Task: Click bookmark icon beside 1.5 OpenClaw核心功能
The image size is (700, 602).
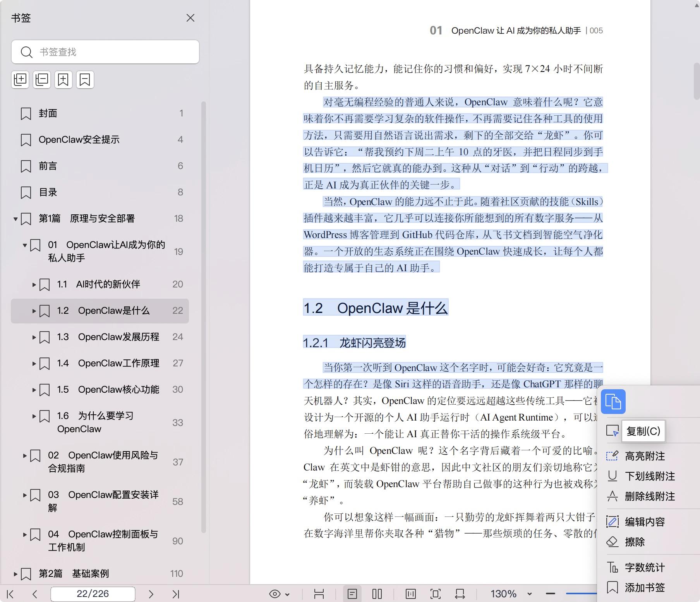Action: (x=45, y=390)
